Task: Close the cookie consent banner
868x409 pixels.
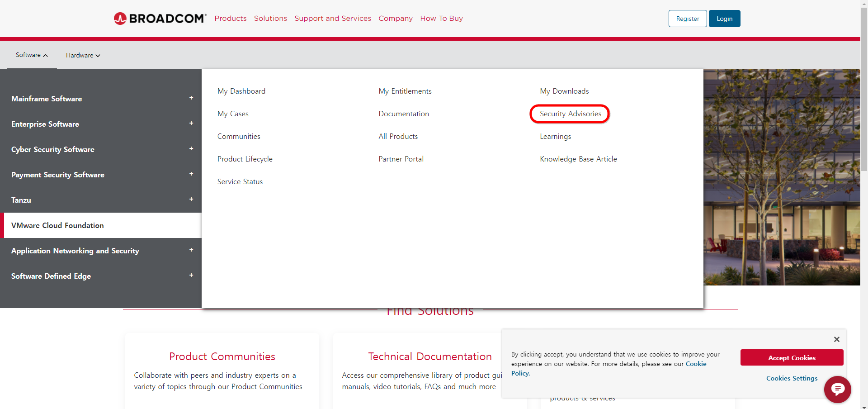Action: click(x=836, y=339)
